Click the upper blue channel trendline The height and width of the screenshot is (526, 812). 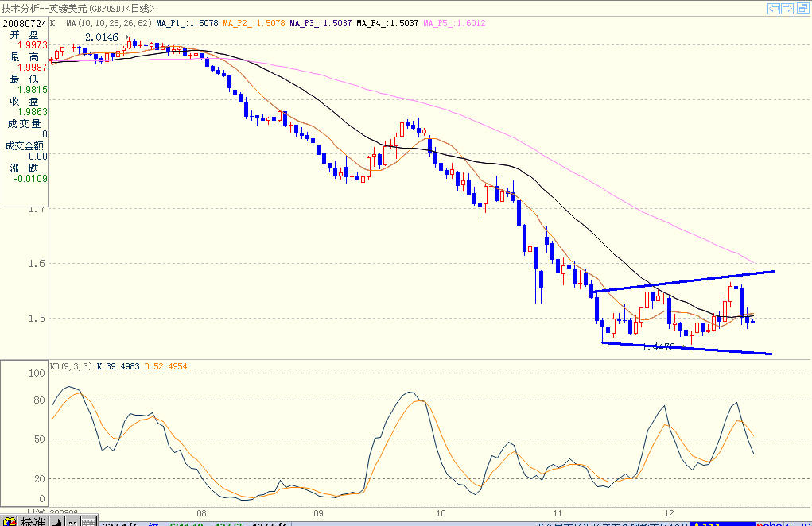pyautogui.click(x=684, y=281)
